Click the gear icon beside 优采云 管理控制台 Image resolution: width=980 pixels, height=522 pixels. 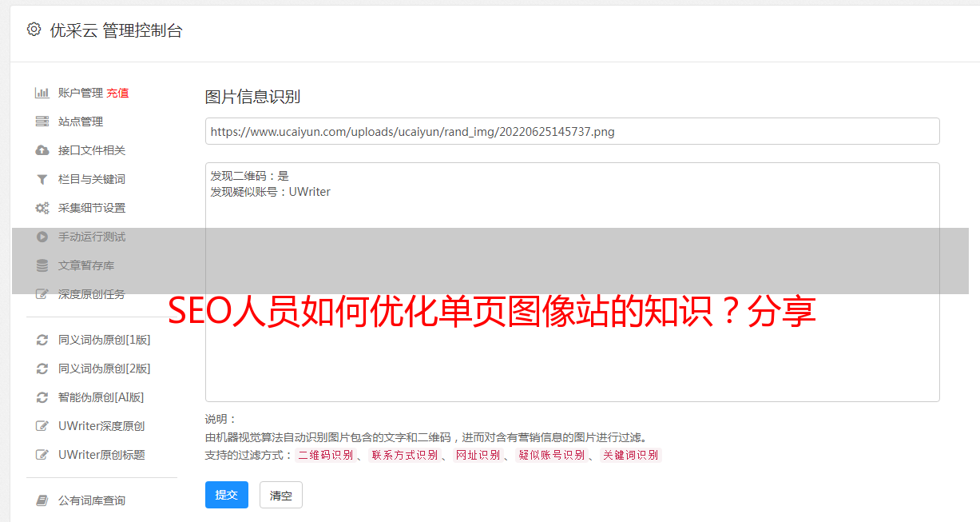coord(34,30)
